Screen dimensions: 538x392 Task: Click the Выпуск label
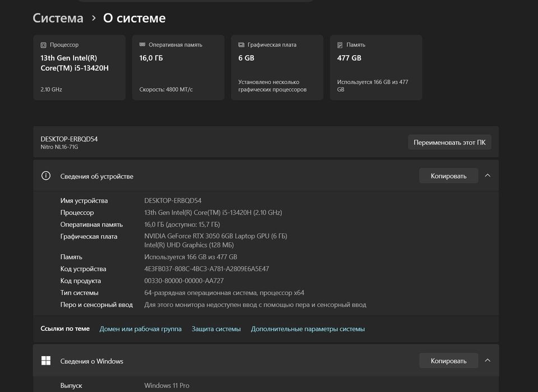pos(71,385)
